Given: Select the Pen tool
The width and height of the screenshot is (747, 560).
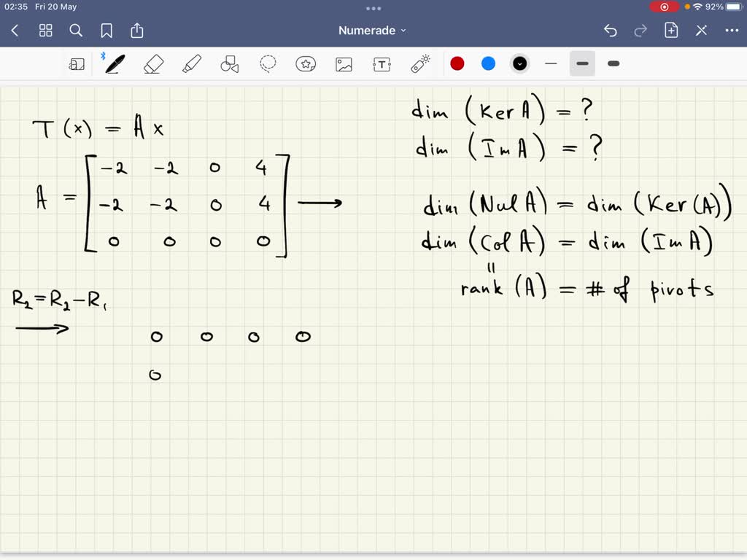Looking at the screenshot, I should (x=115, y=64).
